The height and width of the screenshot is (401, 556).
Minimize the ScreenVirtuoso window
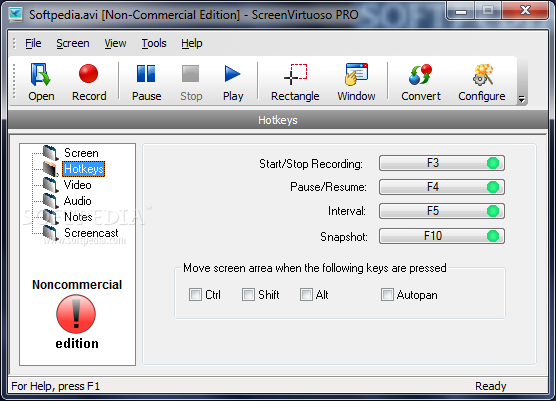[x=461, y=11]
